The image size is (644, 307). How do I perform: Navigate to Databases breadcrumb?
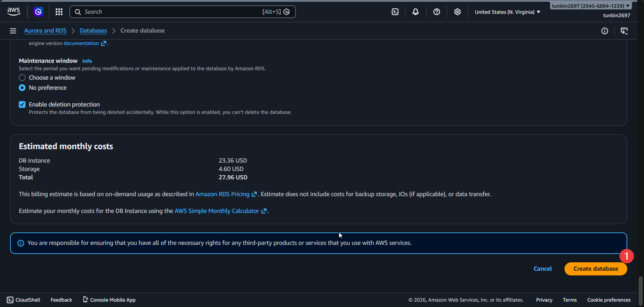93,31
